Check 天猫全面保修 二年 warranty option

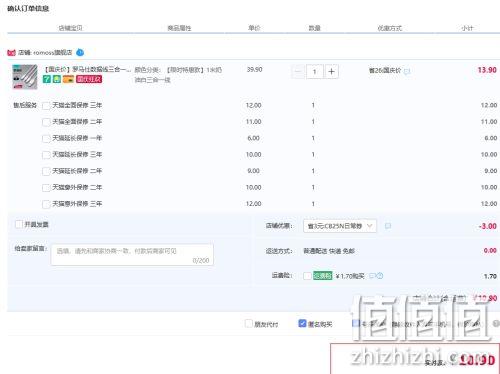(46, 122)
